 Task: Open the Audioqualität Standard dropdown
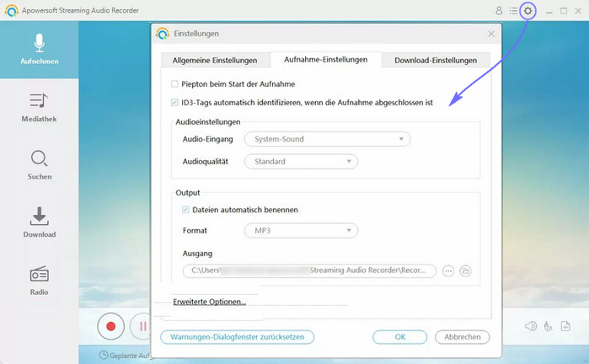click(301, 162)
